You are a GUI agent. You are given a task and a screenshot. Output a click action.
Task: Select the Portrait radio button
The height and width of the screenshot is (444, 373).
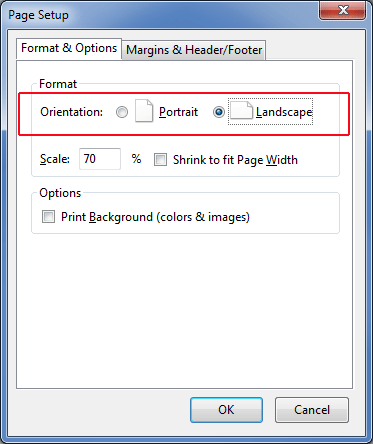pos(122,112)
